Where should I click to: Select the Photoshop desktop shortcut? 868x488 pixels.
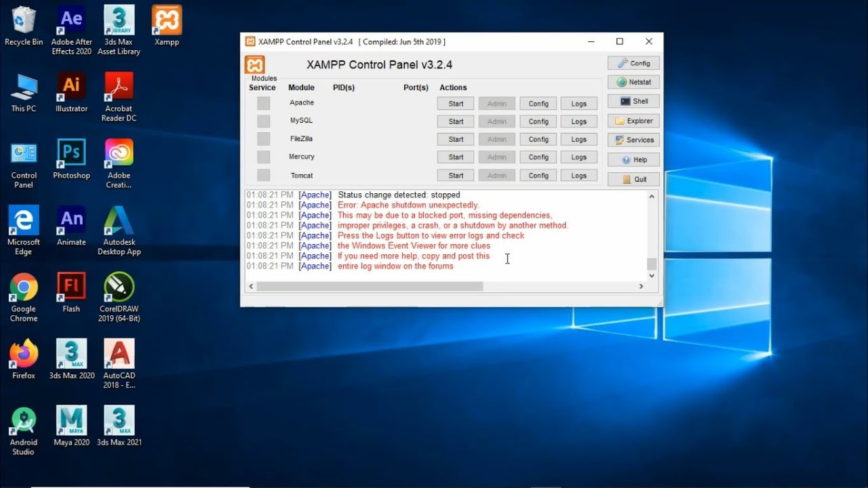(x=71, y=160)
